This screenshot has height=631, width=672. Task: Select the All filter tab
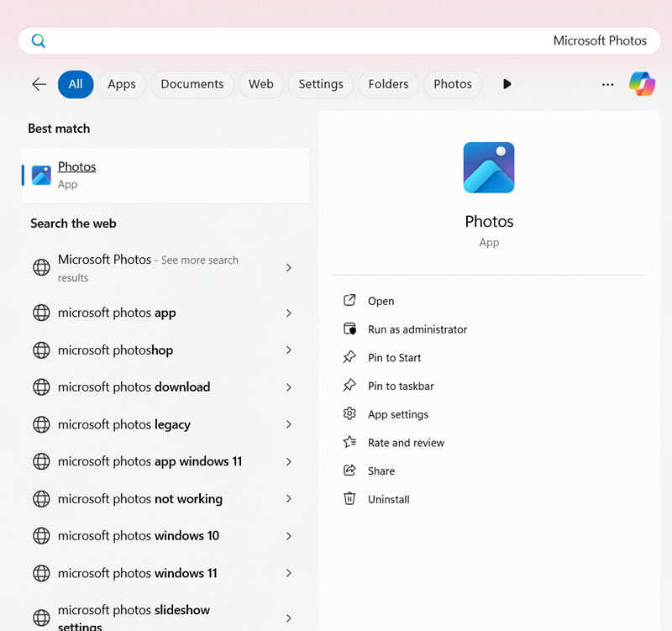[76, 84]
